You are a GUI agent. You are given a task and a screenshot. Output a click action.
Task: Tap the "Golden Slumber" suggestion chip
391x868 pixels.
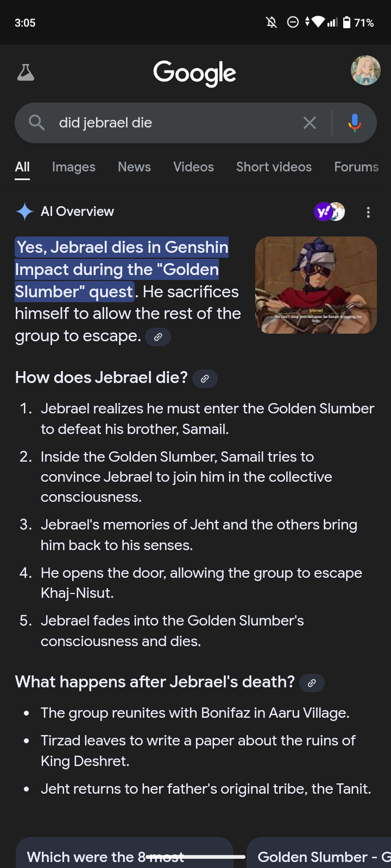pos(319,856)
